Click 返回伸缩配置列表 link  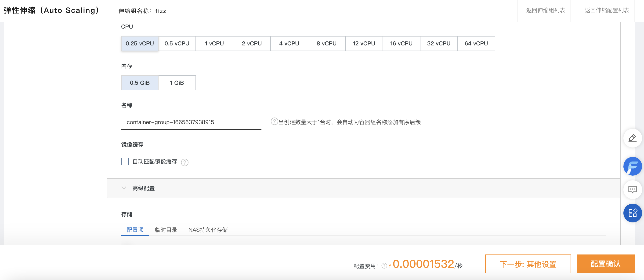pos(607,10)
